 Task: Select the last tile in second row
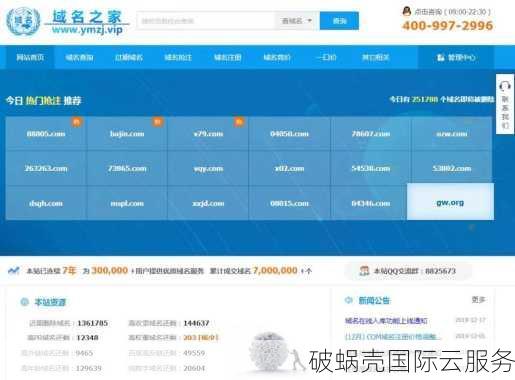452,168
